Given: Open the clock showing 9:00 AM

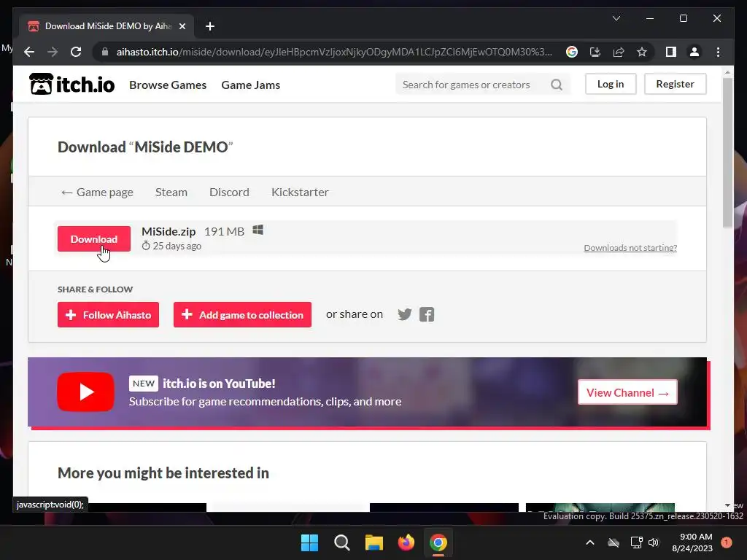Looking at the screenshot, I should (x=692, y=542).
